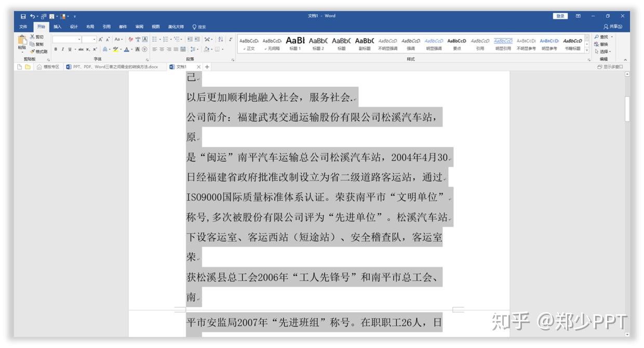This screenshot has width=644, height=348.
Task: Toggle strikethrough formatting
Action: tap(81, 49)
